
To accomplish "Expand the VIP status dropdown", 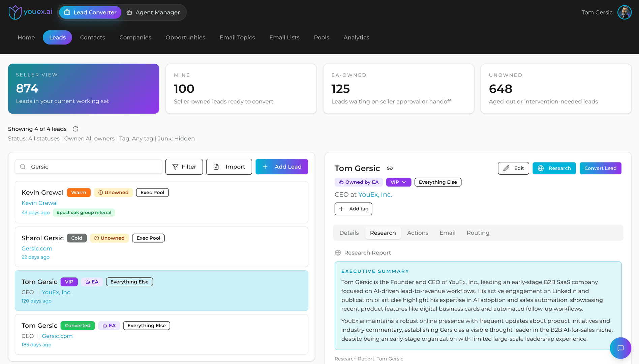I will click(398, 182).
